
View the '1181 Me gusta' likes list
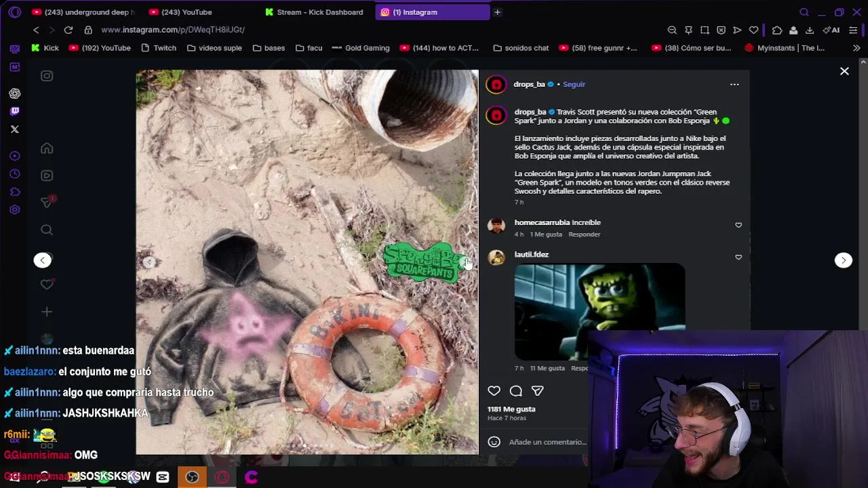pyautogui.click(x=511, y=409)
